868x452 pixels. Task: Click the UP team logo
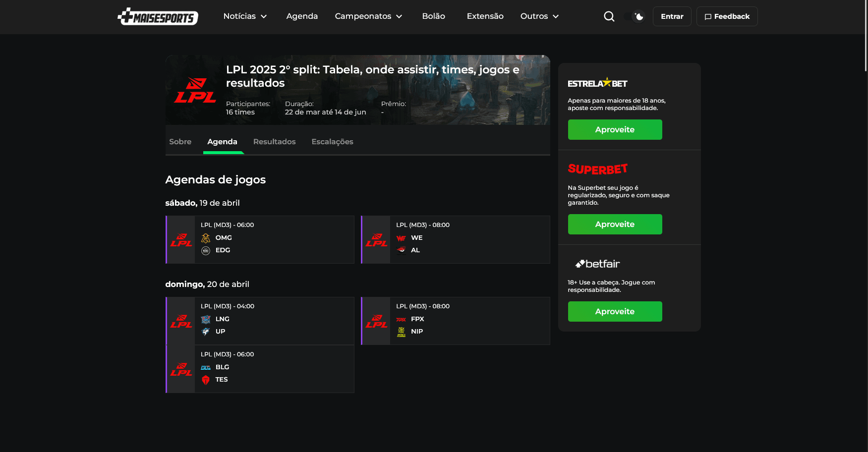pos(206,332)
